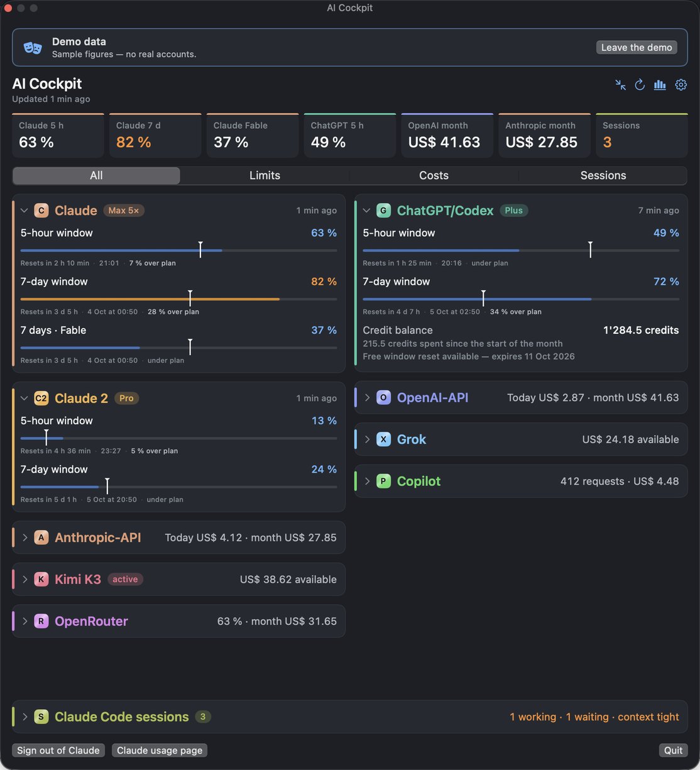The image size is (700, 770).
Task: Click the '7 days · Fable' label
Action: 53,330
